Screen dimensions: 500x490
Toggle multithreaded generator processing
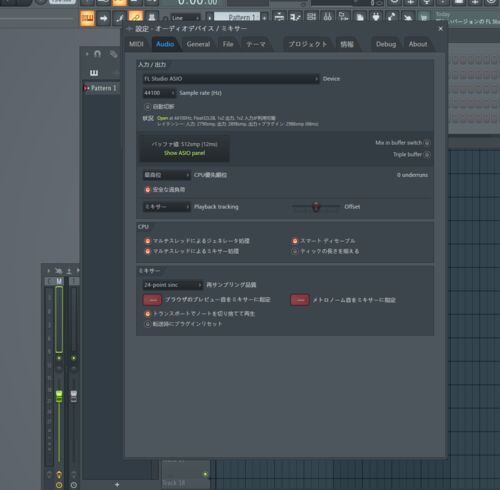tap(148, 241)
